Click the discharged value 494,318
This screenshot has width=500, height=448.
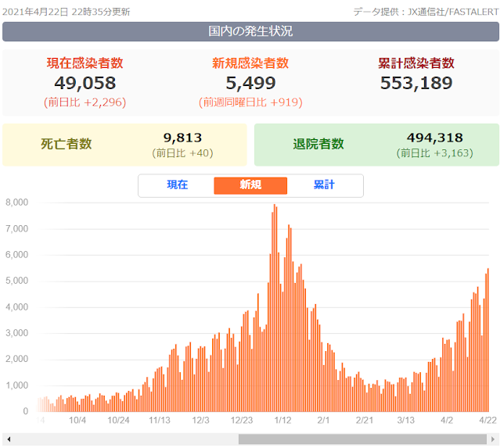tap(435, 138)
